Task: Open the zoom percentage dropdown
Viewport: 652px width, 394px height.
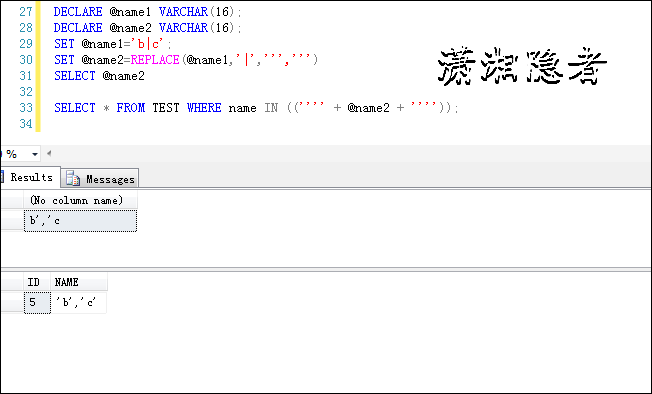Action: (x=35, y=154)
